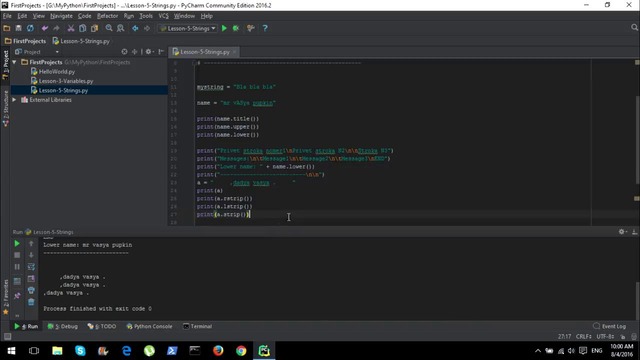Open the Terminal tool window
The width and height of the screenshot is (640, 360).
coord(198,326)
